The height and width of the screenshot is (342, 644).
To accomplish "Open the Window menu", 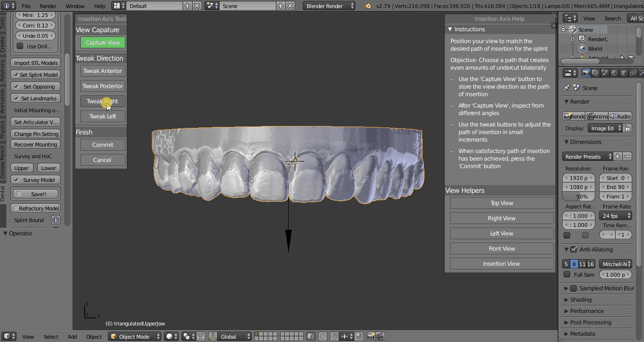I will pos(75,6).
